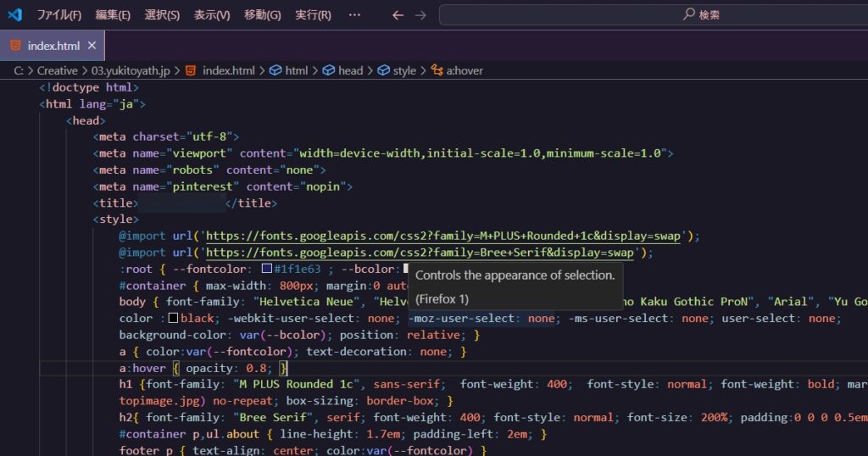Viewport: 868px width, 456px height.
Task: Go forward using the right arrow
Action: 421,15
